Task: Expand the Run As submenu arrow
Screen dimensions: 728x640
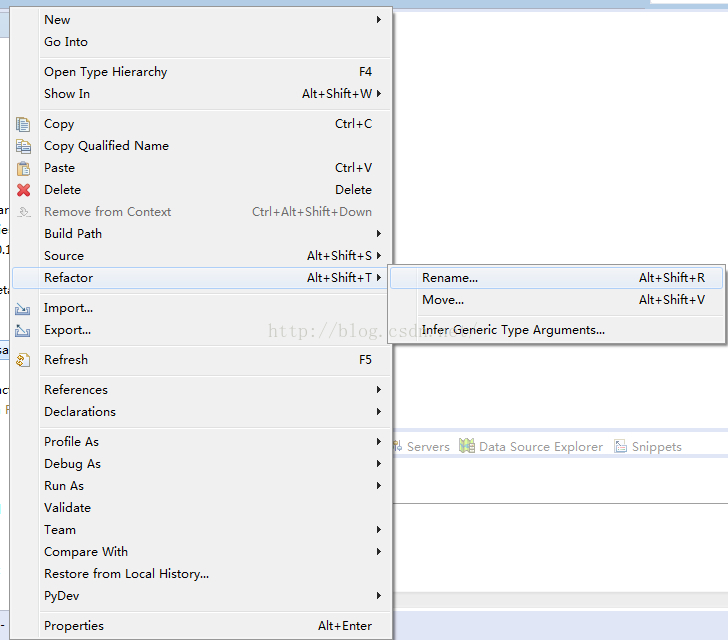Action: pyautogui.click(x=379, y=486)
